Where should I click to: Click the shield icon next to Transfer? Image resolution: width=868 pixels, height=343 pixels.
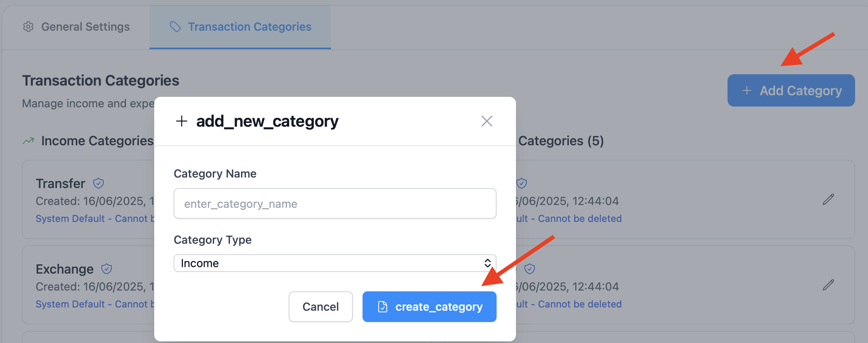click(x=99, y=184)
